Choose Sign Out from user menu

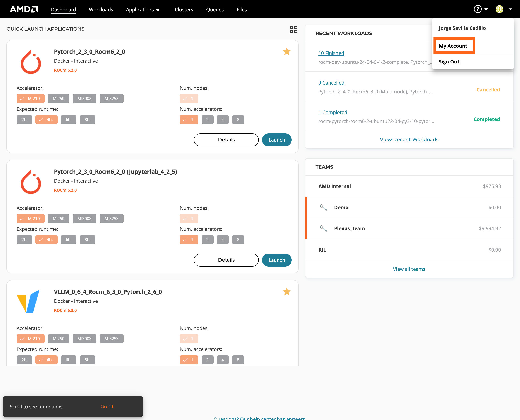pos(449,62)
